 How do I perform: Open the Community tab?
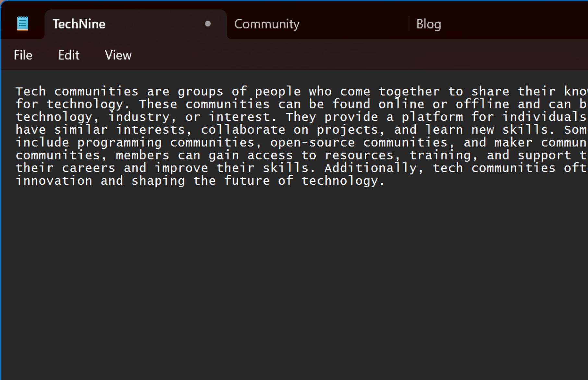click(x=267, y=24)
